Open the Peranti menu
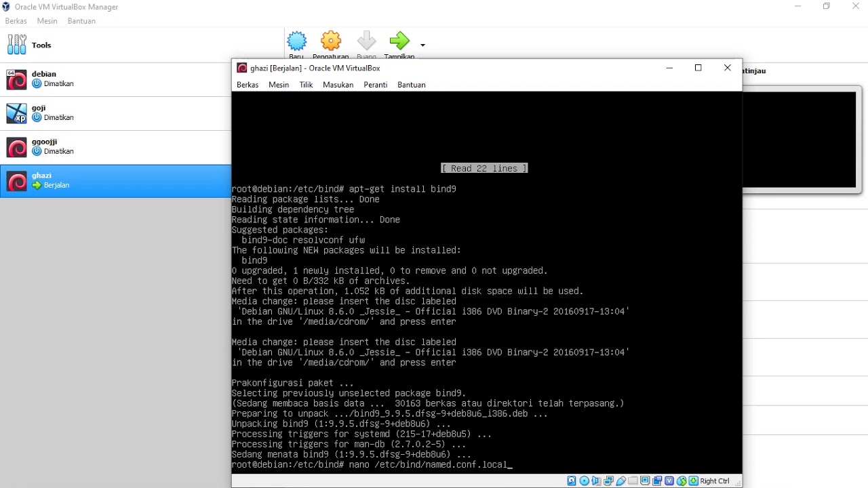This screenshot has width=868, height=488. pyautogui.click(x=375, y=85)
